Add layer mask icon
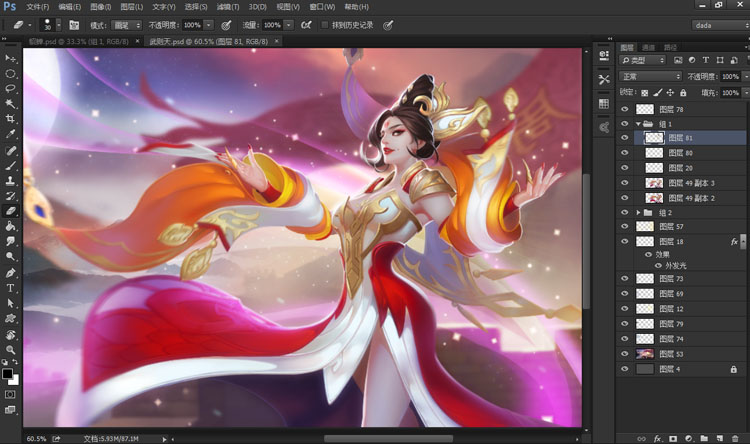This screenshot has width=750, height=444. [673, 438]
